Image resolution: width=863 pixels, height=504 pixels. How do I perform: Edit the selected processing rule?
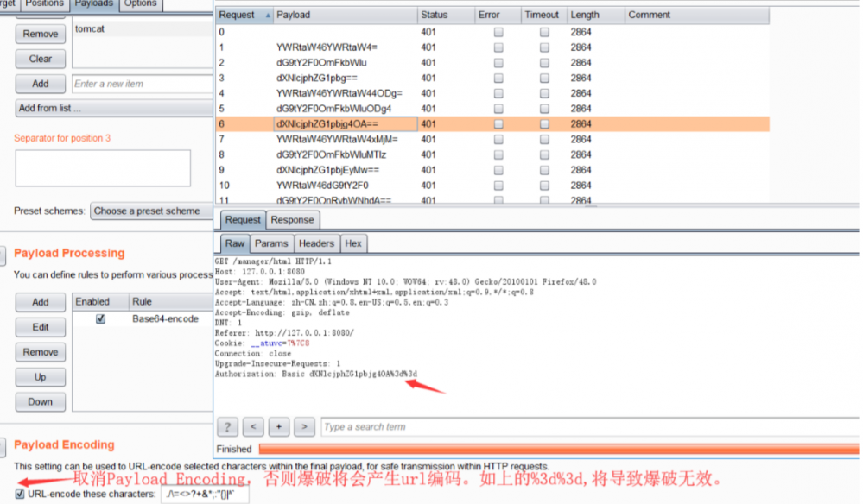41,327
